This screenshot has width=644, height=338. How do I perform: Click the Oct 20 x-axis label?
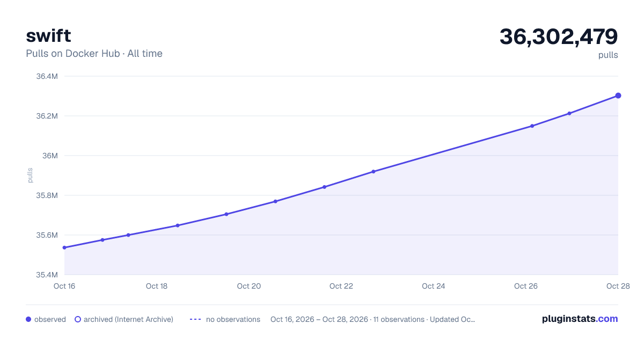249,286
